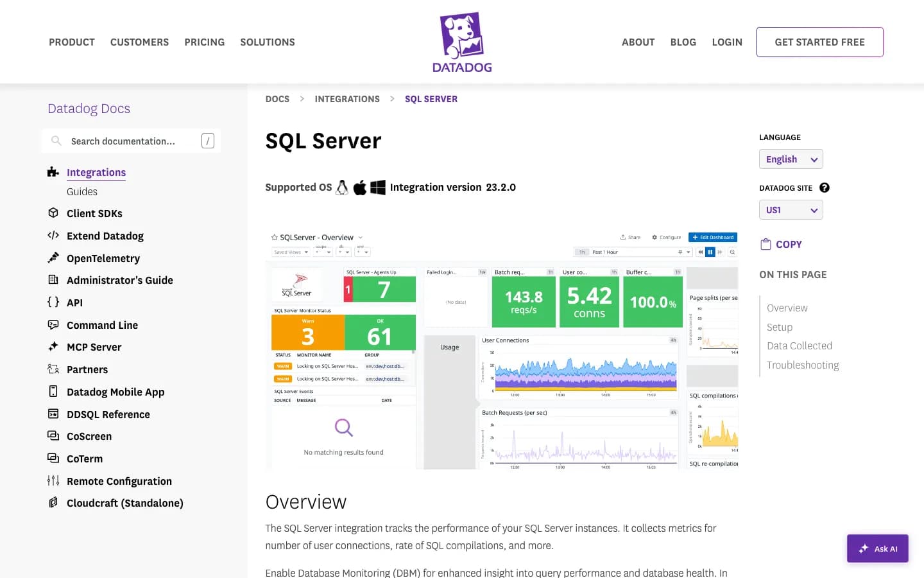Click the Datadog logo

click(x=462, y=42)
